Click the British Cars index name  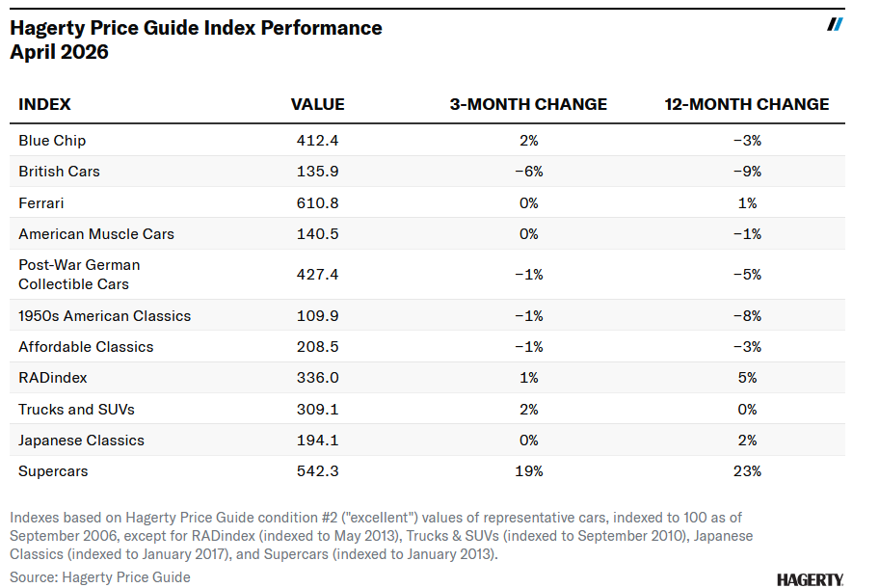coord(60,172)
